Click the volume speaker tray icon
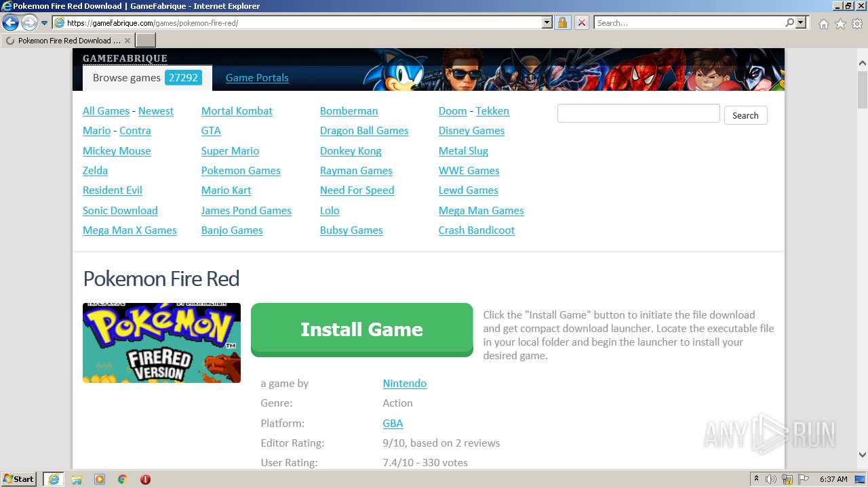This screenshot has width=868, height=488. click(770, 479)
